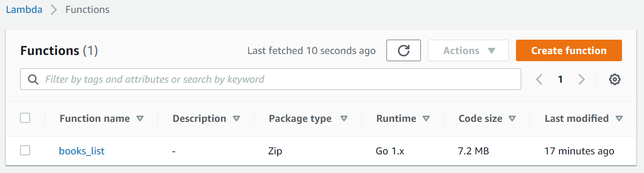
Task: Sort by Last modified column arrow
Action: pyautogui.click(x=619, y=119)
